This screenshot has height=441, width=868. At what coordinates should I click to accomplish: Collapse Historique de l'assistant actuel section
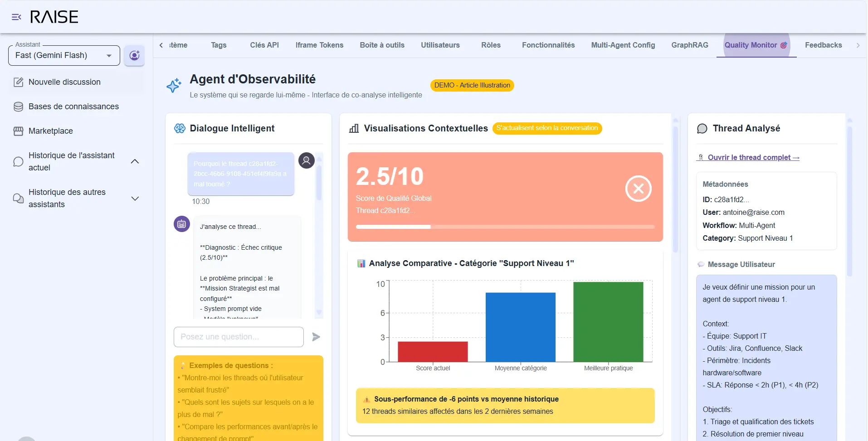click(135, 161)
